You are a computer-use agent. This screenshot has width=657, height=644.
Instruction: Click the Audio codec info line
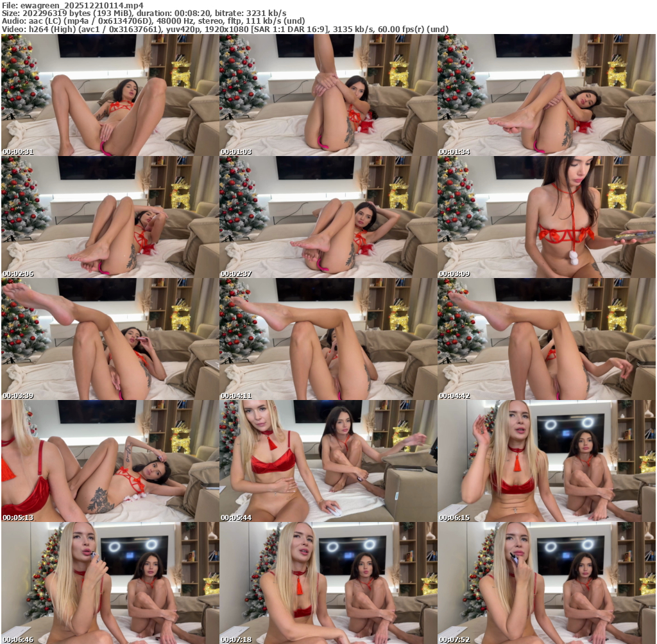153,21
